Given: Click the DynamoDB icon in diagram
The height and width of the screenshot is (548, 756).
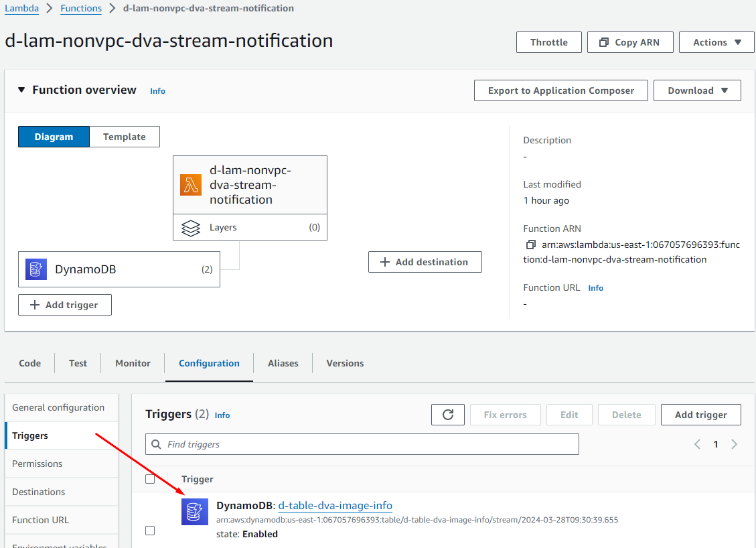Looking at the screenshot, I should 36,269.
